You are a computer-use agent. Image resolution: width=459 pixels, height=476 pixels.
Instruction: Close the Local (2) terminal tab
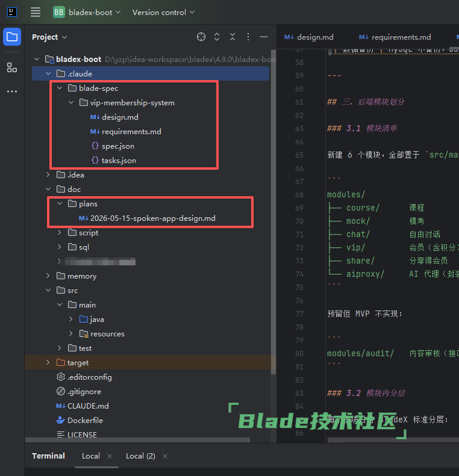click(165, 456)
